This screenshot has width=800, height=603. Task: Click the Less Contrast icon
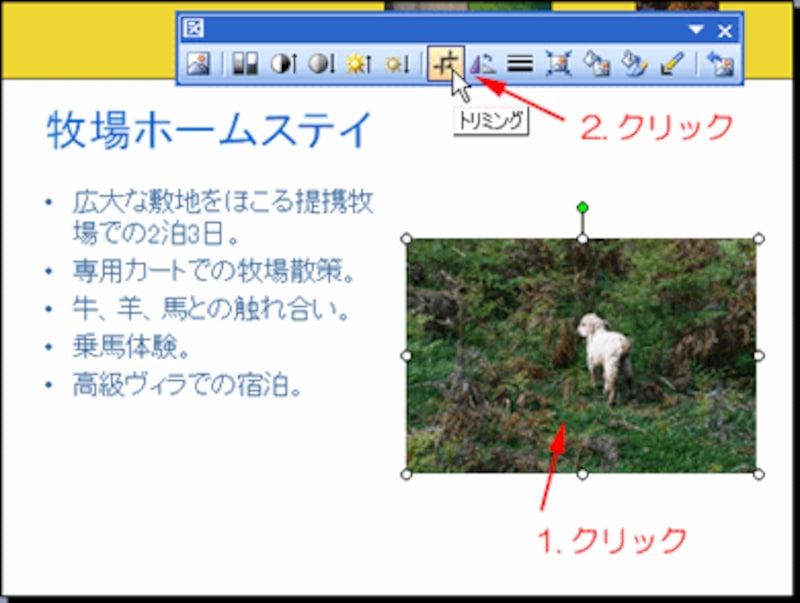(x=321, y=64)
